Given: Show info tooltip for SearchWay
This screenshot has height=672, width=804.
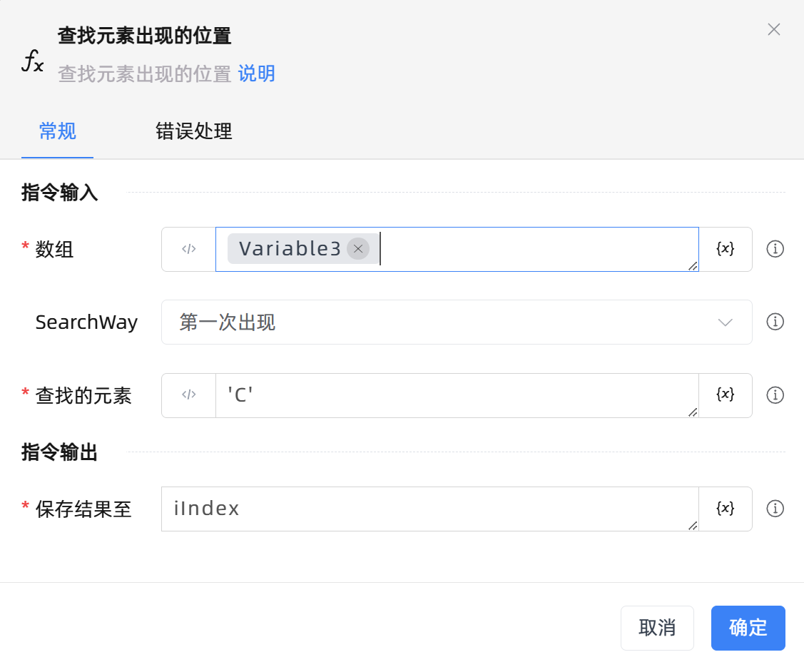Looking at the screenshot, I should pyautogui.click(x=775, y=322).
